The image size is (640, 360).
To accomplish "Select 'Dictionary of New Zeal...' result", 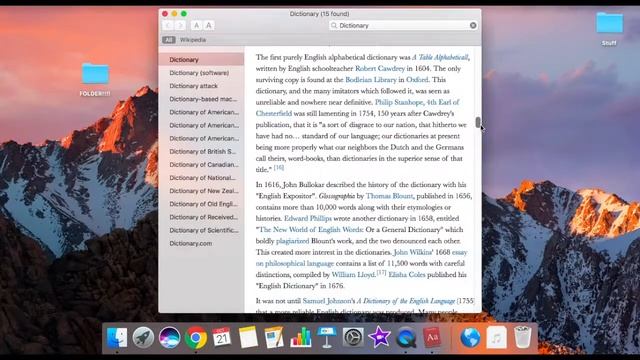I will [x=201, y=191].
